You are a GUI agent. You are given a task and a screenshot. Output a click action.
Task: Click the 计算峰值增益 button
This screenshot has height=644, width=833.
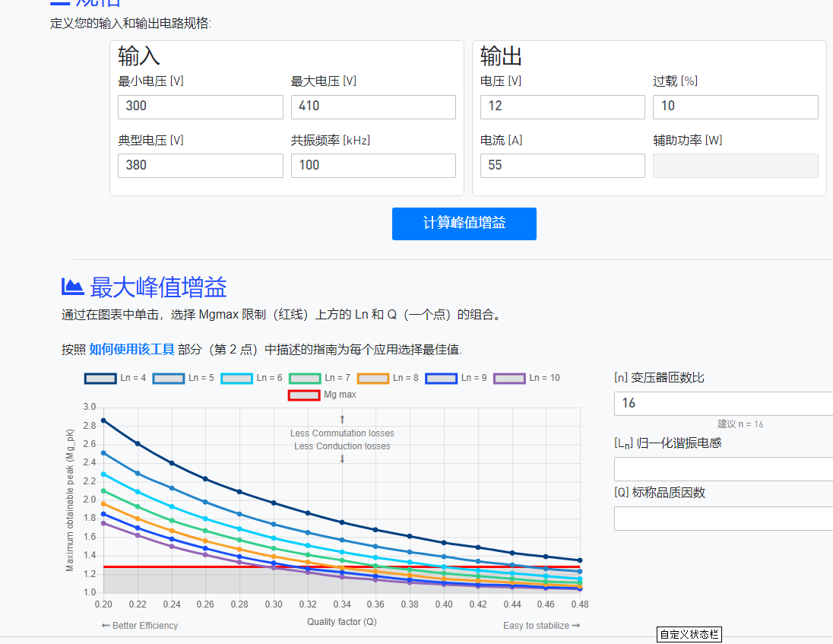coord(464,224)
